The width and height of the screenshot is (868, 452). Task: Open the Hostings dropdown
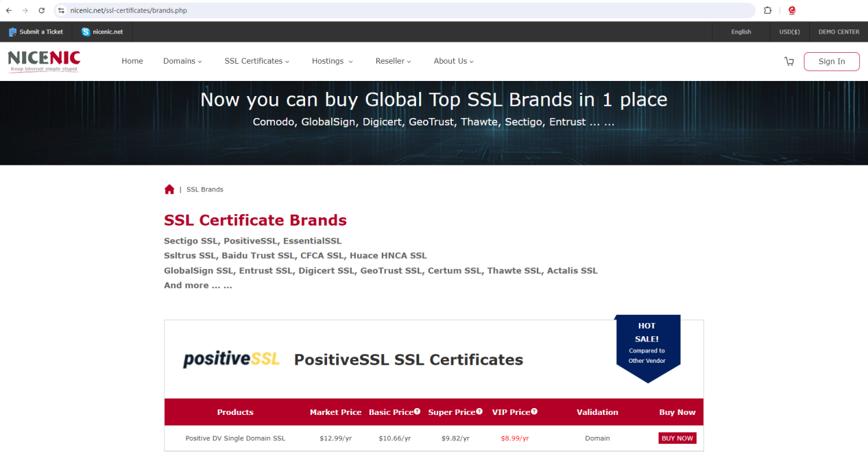(x=332, y=61)
